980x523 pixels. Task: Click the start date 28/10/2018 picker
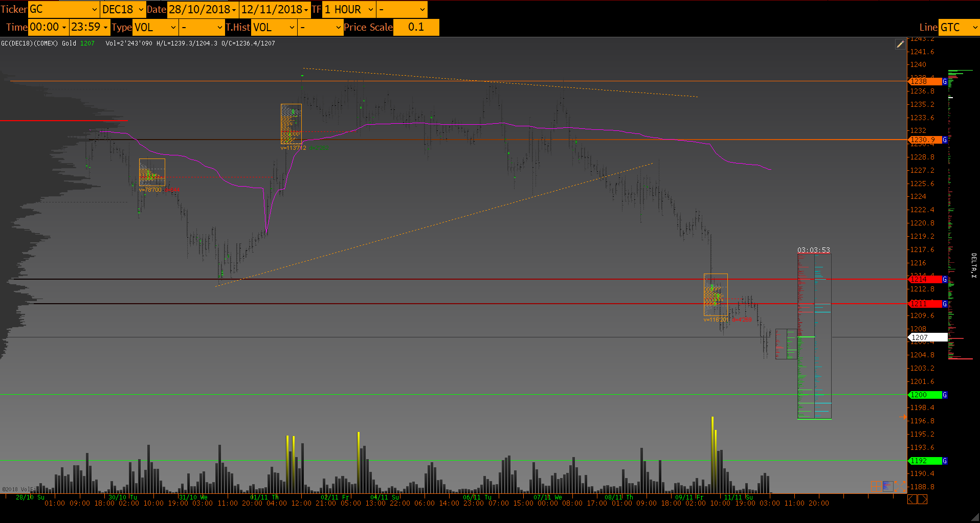pyautogui.click(x=203, y=9)
